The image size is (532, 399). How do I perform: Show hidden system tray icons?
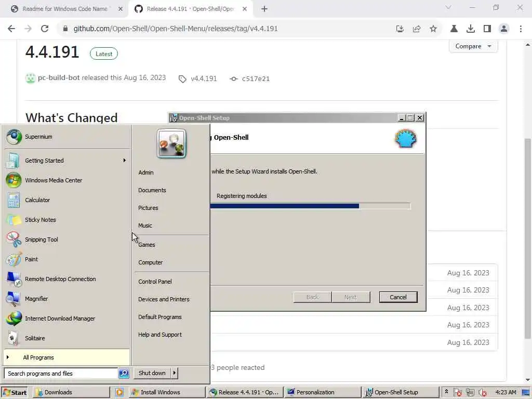(x=446, y=392)
